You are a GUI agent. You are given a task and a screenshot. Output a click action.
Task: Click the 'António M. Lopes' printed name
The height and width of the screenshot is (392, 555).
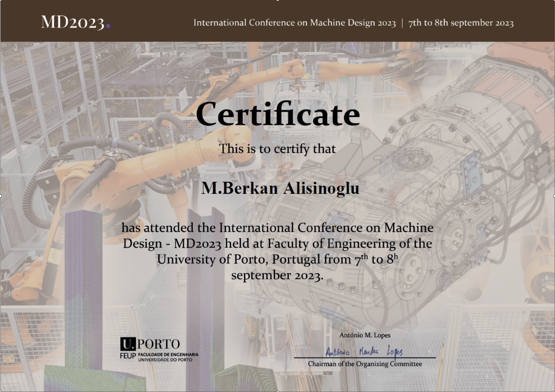click(x=365, y=335)
